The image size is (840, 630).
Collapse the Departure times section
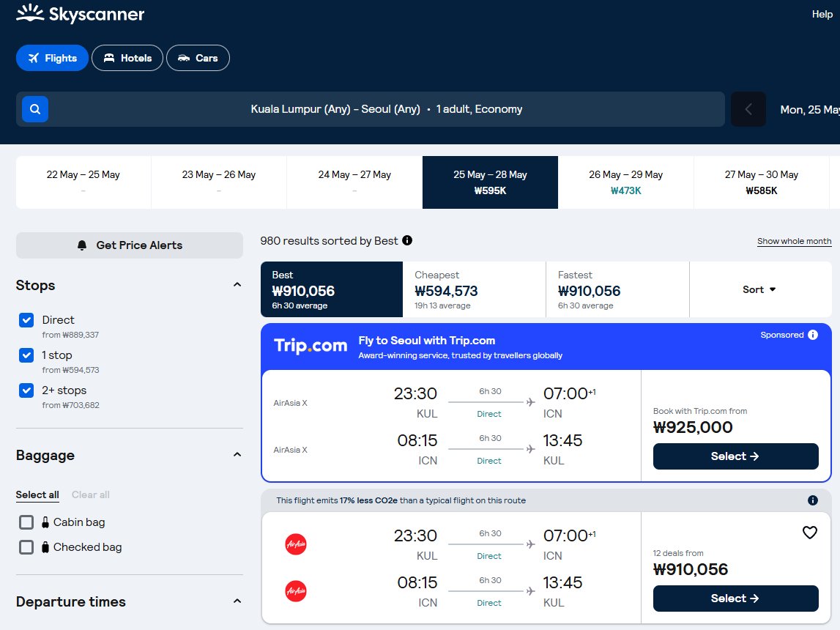(237, 601)
